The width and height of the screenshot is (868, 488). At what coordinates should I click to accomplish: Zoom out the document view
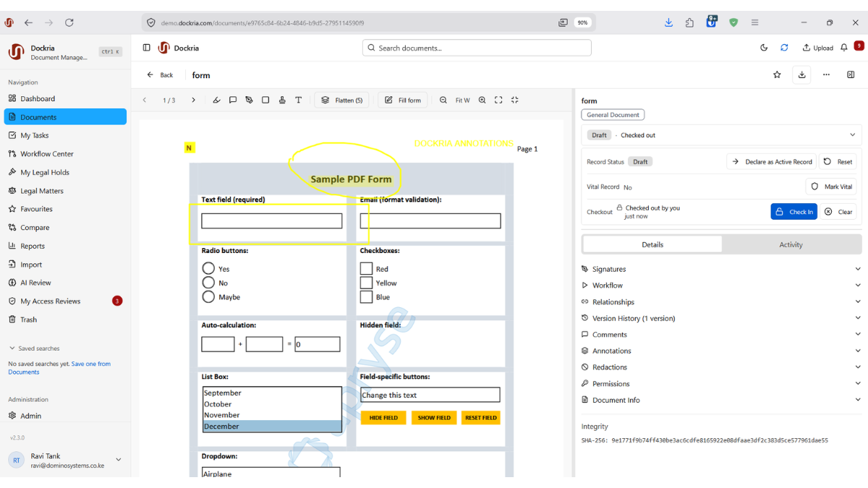(443, 100)
